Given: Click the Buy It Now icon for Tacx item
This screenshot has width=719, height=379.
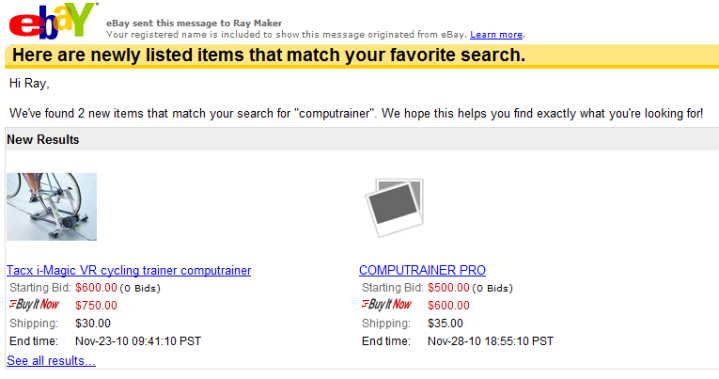Looking at the screenshot, I should pyautogui.click(x=34, y=304).
